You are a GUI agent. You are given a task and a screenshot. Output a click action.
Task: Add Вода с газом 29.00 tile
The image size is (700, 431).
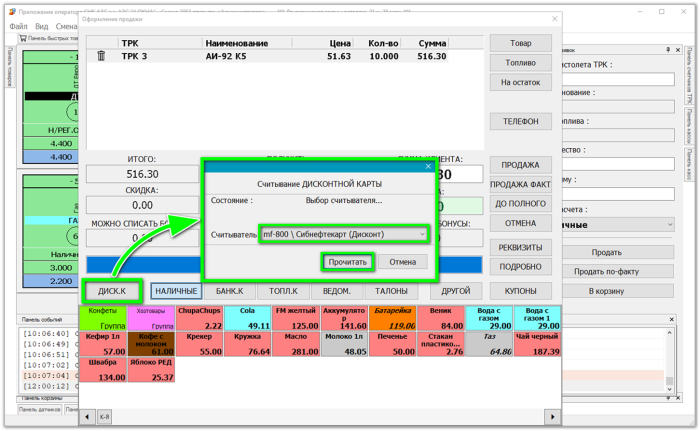tap(489, 318)
